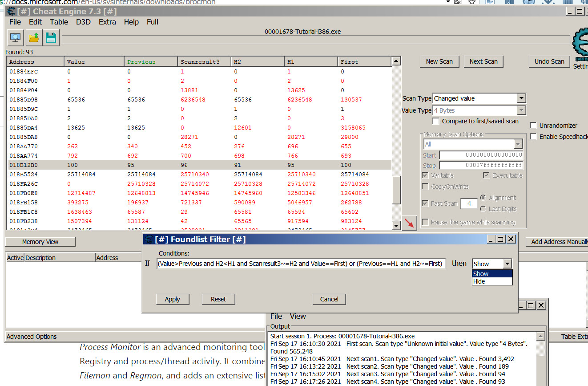Click the red arrow add-to-list icon
The height and width of the screenshot is (386, 588).
409,223
